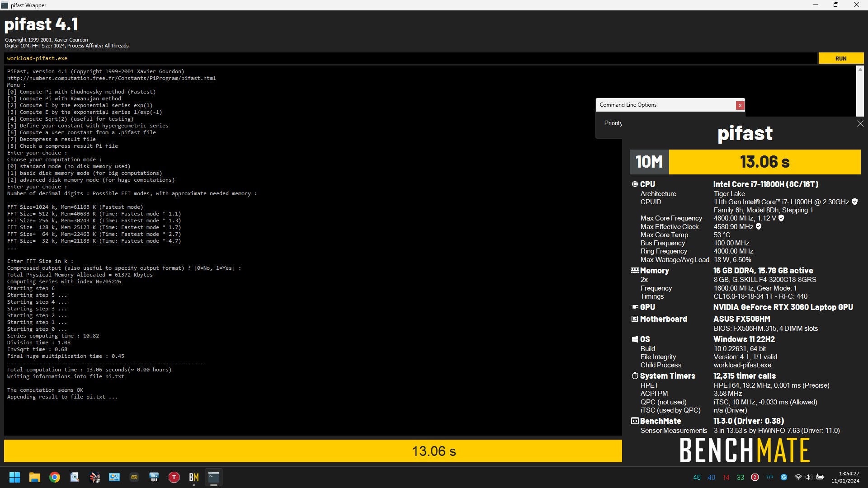868x488 pixels.
Task: Click the OS Windows logo icon
Action: point(635,339)
